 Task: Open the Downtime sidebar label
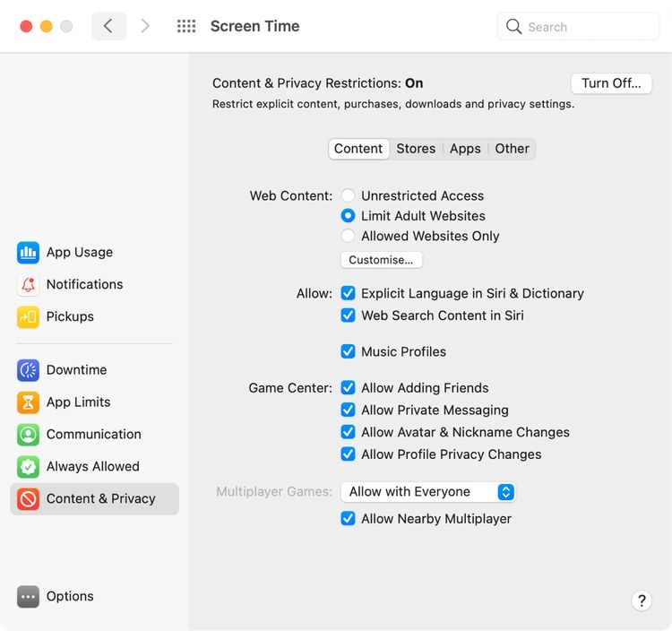pos(77,370)
